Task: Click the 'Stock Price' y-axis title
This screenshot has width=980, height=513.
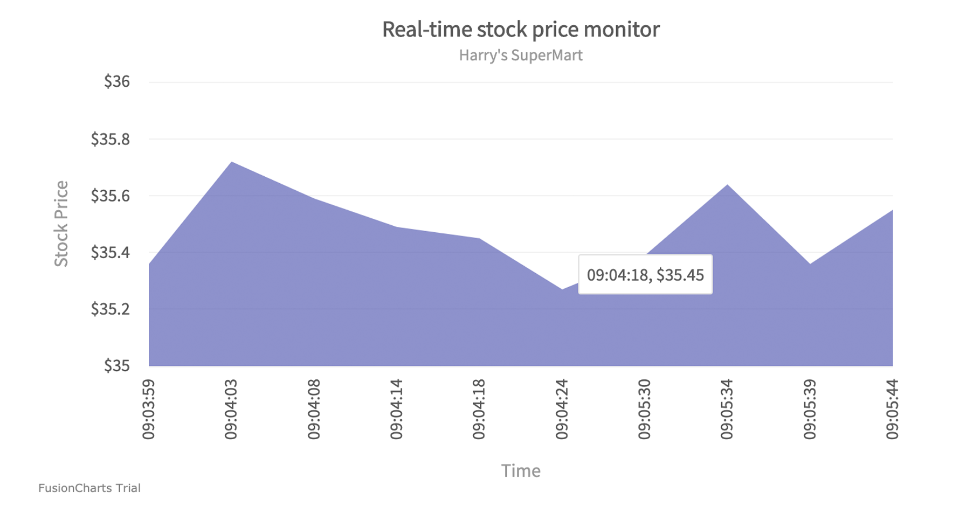Action: [61, 224]
